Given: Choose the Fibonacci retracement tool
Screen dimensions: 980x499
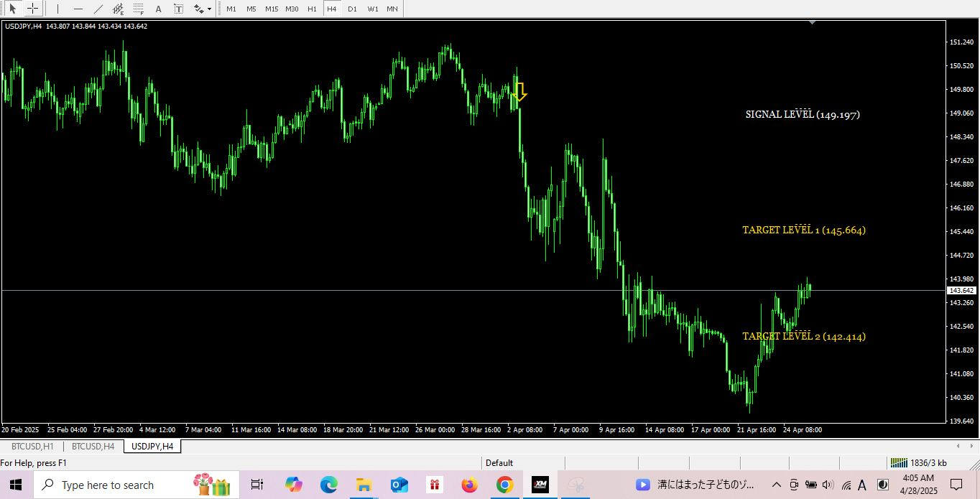Looking at the screenshot, I should pyautogui.click(x=138, y=9).
